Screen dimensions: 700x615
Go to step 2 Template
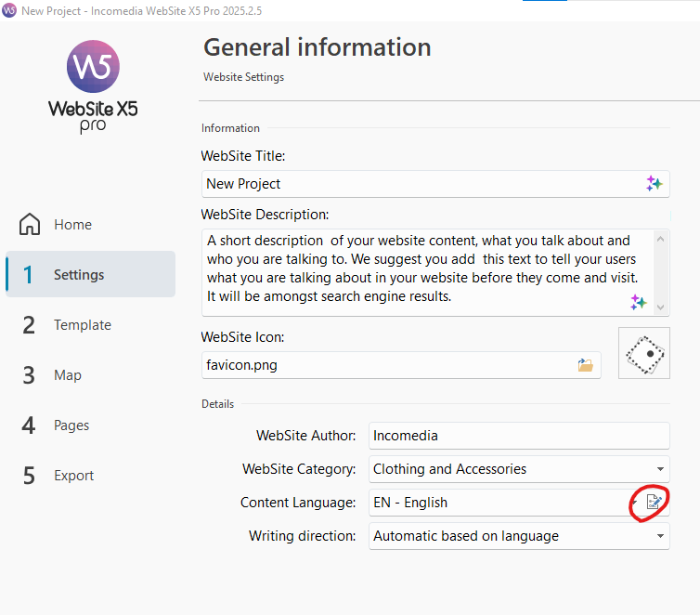[x=90, y=325]
